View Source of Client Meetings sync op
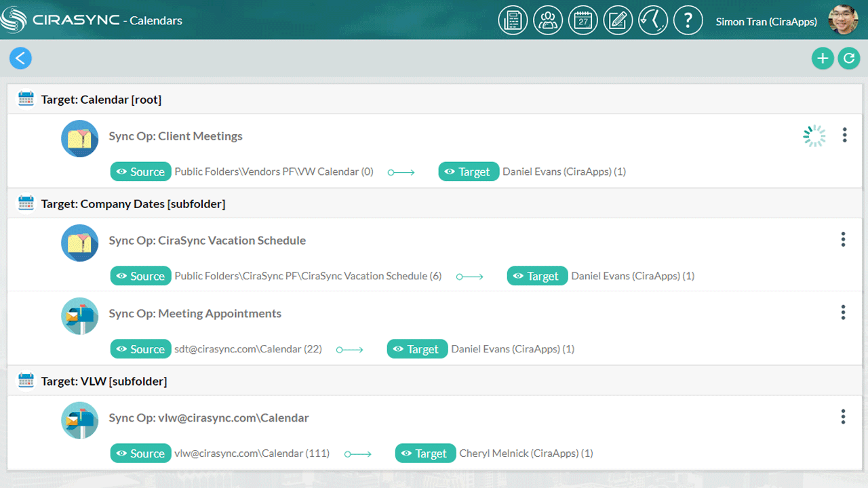 (x=141, y=171)
